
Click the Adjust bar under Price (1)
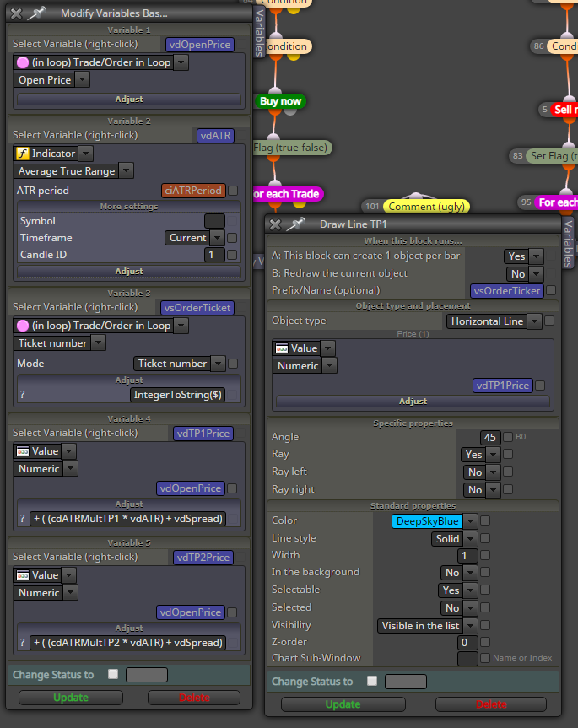(x=413, y=402)
